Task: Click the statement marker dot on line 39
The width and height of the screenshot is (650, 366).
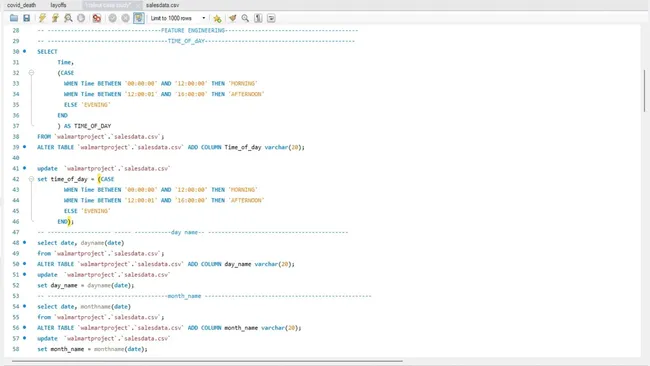Action: [24, 147]
